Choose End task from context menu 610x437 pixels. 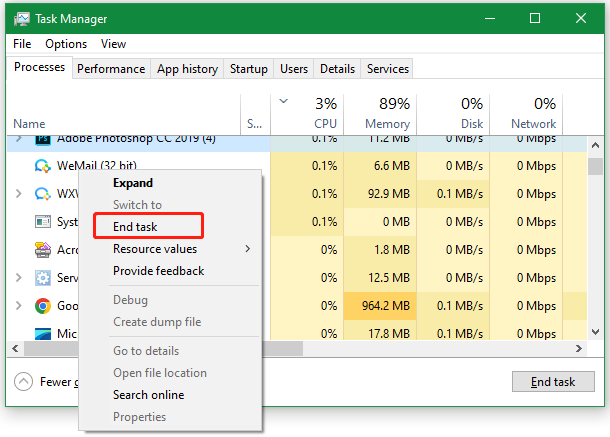(135, 227)
